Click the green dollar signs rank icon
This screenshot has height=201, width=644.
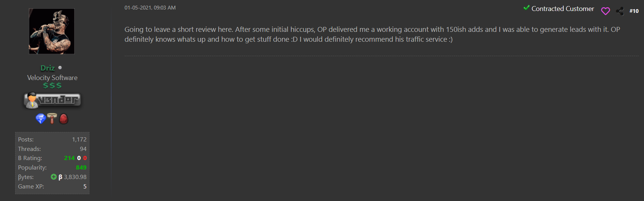[x=52, y=86]
